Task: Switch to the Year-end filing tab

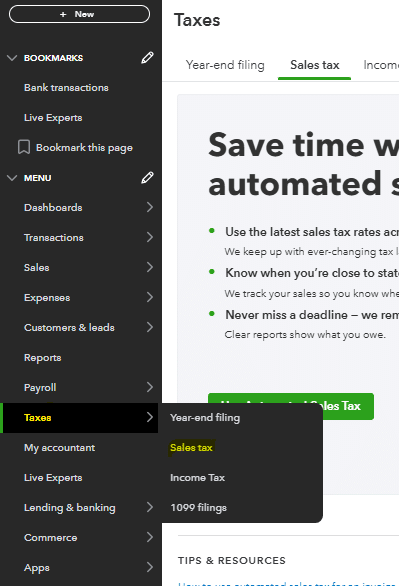Action: tap(225, 65)
